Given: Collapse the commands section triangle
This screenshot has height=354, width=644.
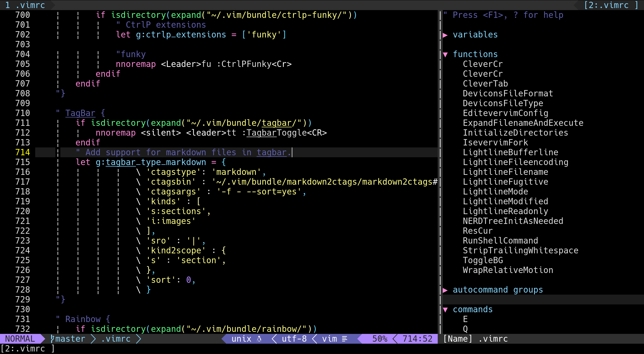Looking at the screenshot, I should (x=445, y=309).
